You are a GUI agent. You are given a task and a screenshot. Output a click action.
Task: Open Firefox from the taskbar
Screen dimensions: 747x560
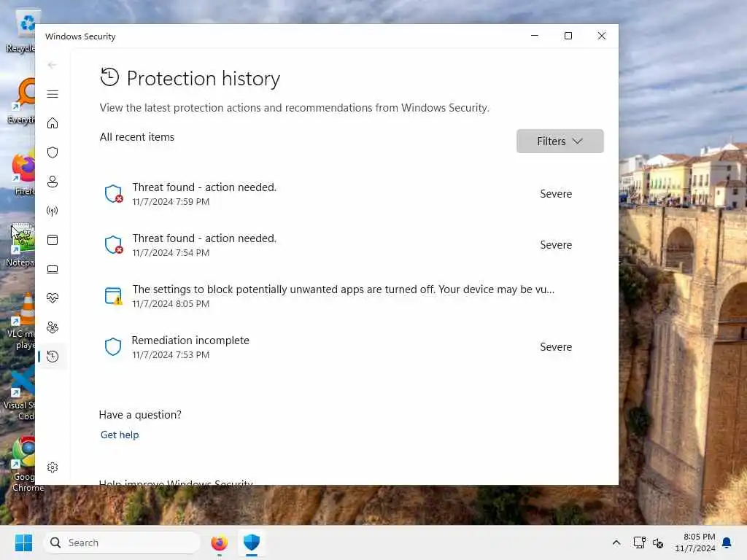219,542
